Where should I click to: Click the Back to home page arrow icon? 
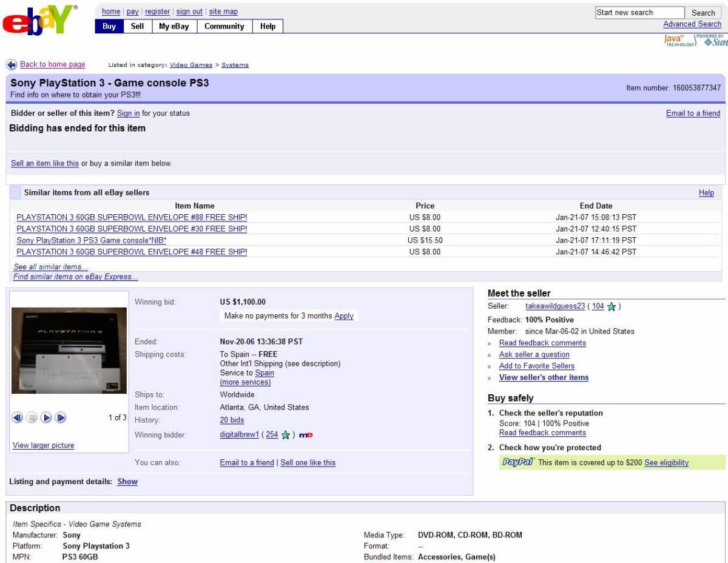12,64
